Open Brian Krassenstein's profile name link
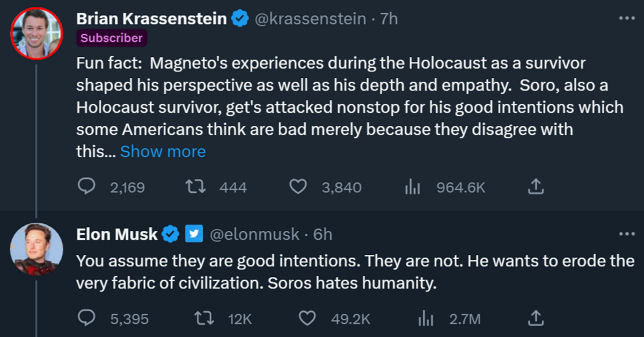The image size is (644, 337). (x=151, y=19)
